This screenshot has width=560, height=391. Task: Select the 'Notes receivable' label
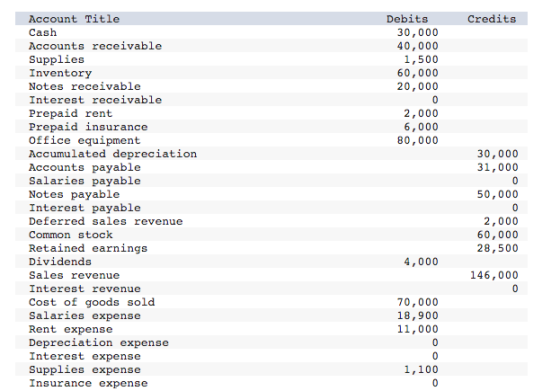pos(85,86)
